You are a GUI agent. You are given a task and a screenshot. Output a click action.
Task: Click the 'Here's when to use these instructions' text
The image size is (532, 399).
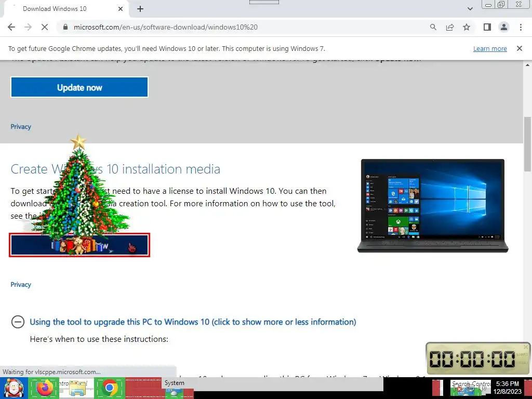99,339
